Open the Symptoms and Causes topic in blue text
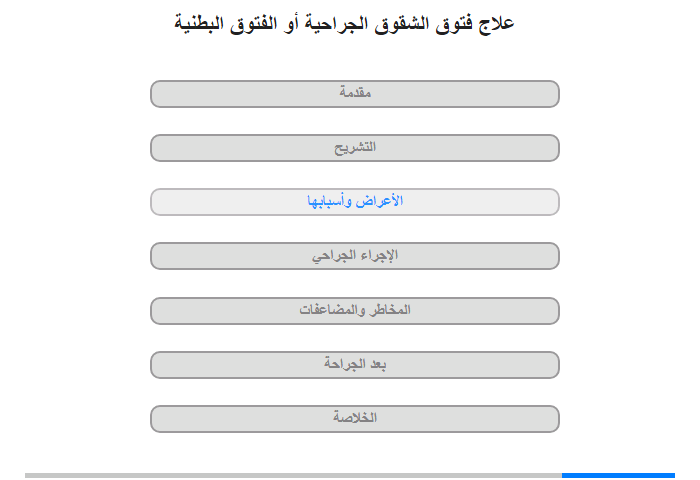This screenshot has height=480, width=700. point(354,202)
